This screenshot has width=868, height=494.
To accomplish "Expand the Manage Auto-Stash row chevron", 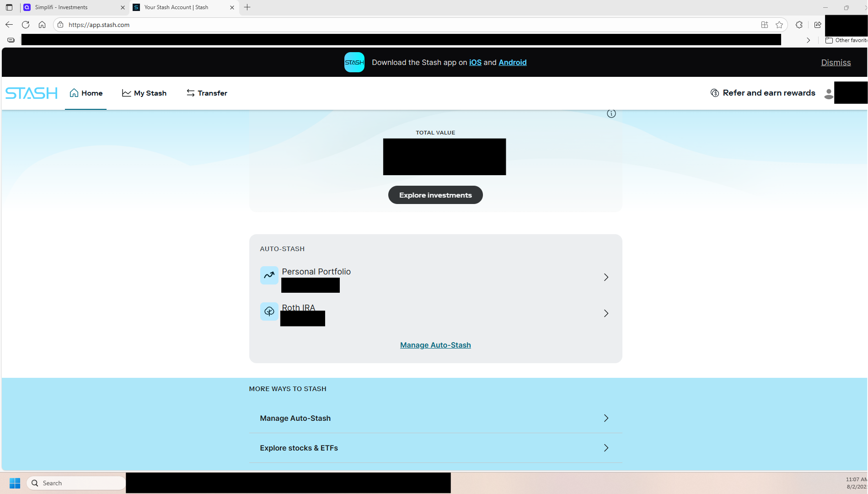I will (x=606, y=418).
